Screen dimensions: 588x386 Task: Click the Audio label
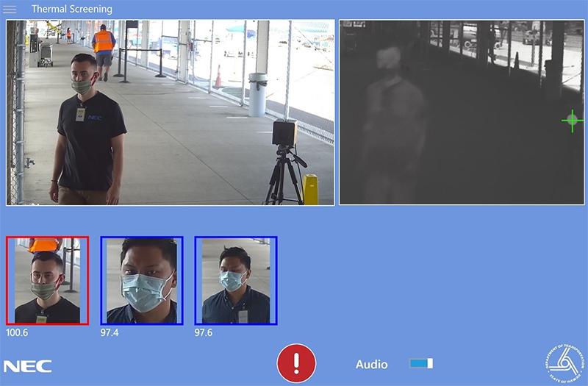pyautogui.click(x=372, y=365)
